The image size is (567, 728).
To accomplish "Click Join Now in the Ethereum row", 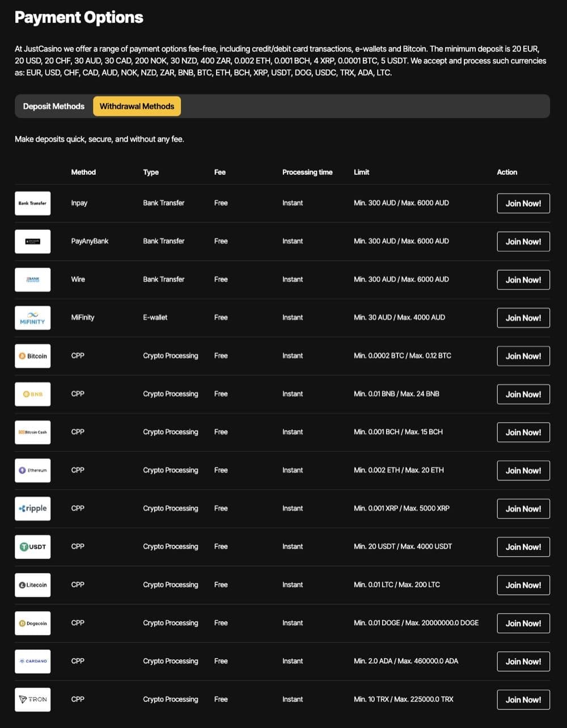I will [523, 470].
